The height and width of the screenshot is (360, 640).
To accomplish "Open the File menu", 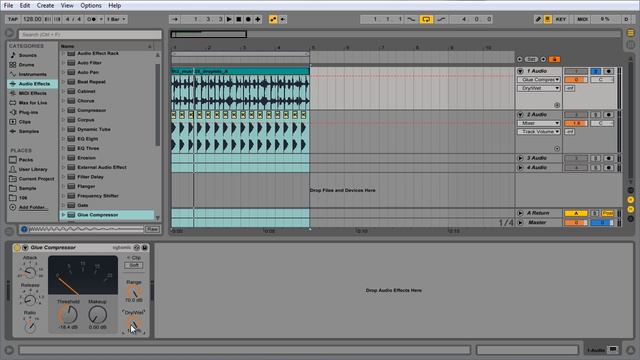I will point(8,5).
